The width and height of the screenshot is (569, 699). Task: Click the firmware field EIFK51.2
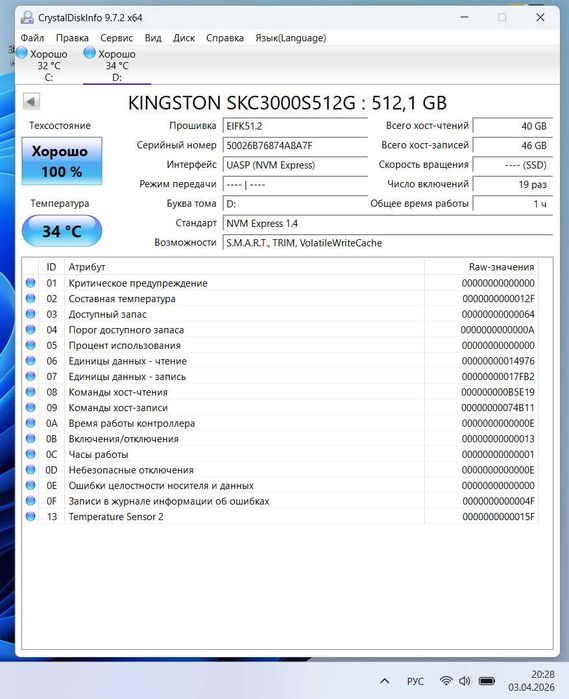pyautogui.click(x=295, y=126)
